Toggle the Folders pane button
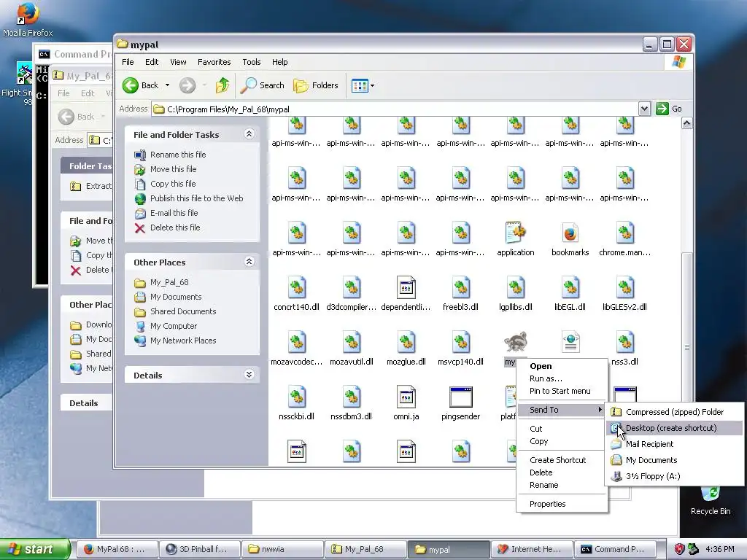 coord(316,85)
